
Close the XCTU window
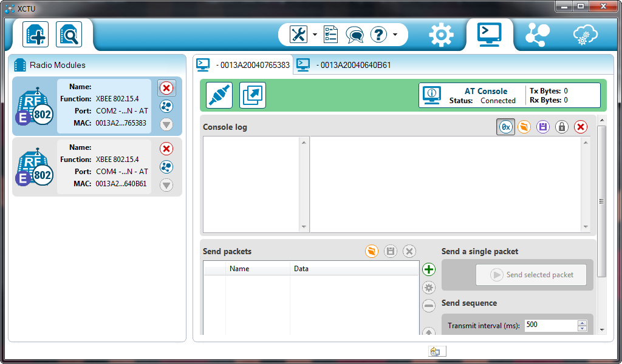[x=603, y=6]
